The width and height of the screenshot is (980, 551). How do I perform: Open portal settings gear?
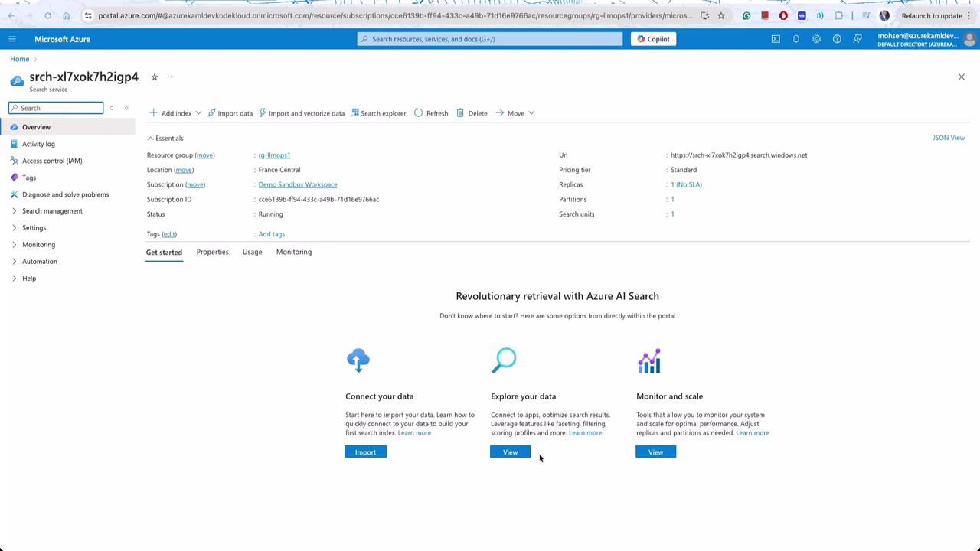816,39
